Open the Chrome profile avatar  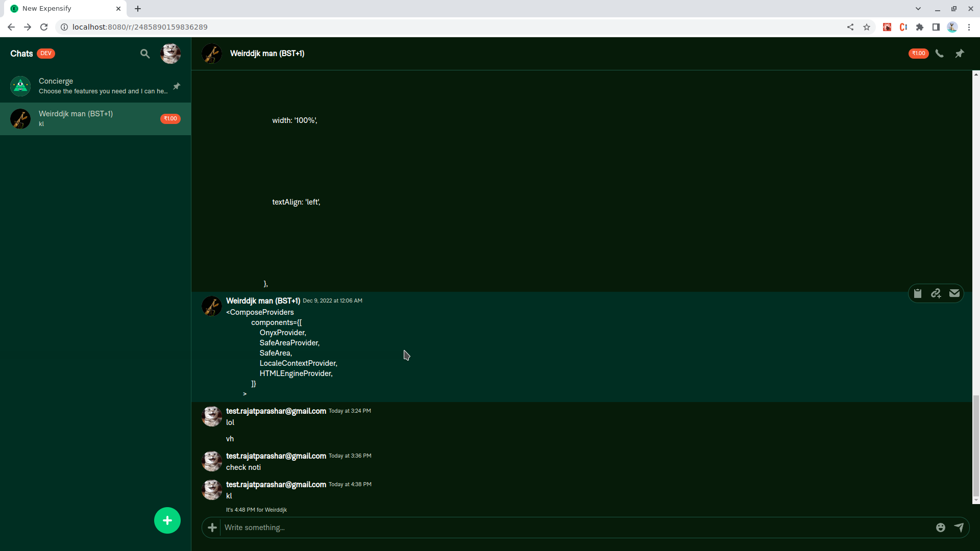[952, 27]
